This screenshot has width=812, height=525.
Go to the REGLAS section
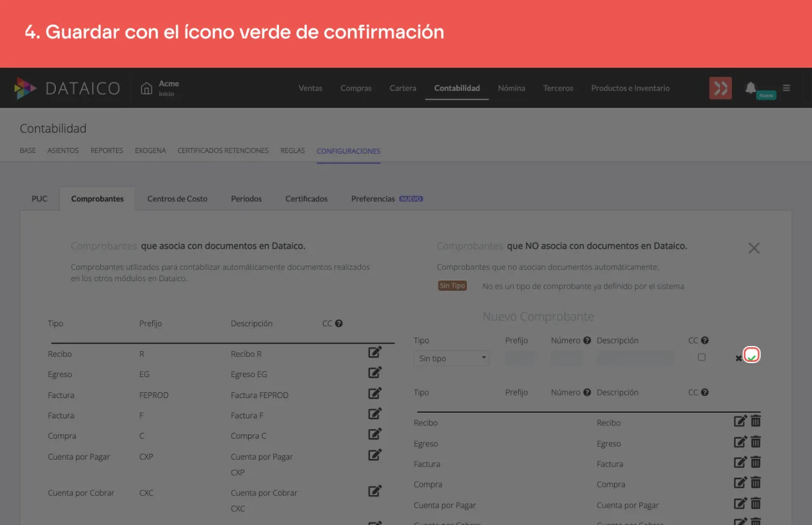click(292, 150)
